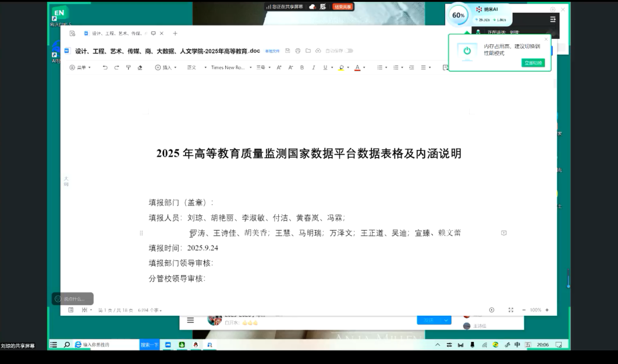Apply Bold formatting with B icon
Screen dimensions: 618x364
[x=301, y=67]
